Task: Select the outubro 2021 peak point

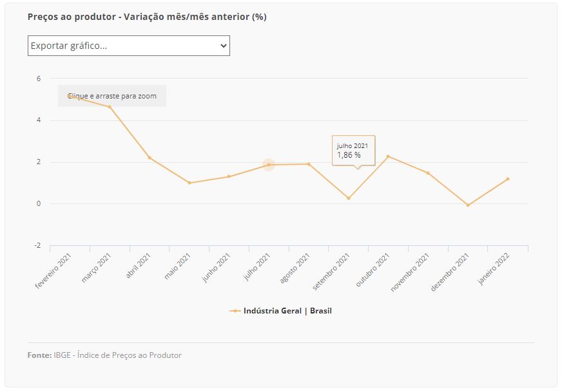Action: coord(388,156)
